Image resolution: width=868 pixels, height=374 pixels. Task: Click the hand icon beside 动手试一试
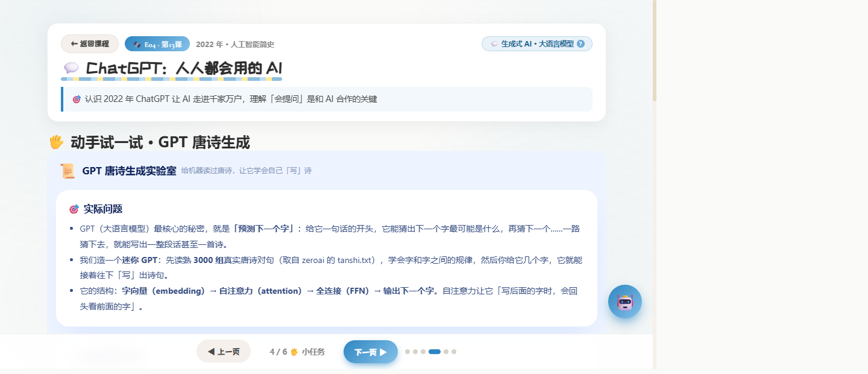(56, 142)
